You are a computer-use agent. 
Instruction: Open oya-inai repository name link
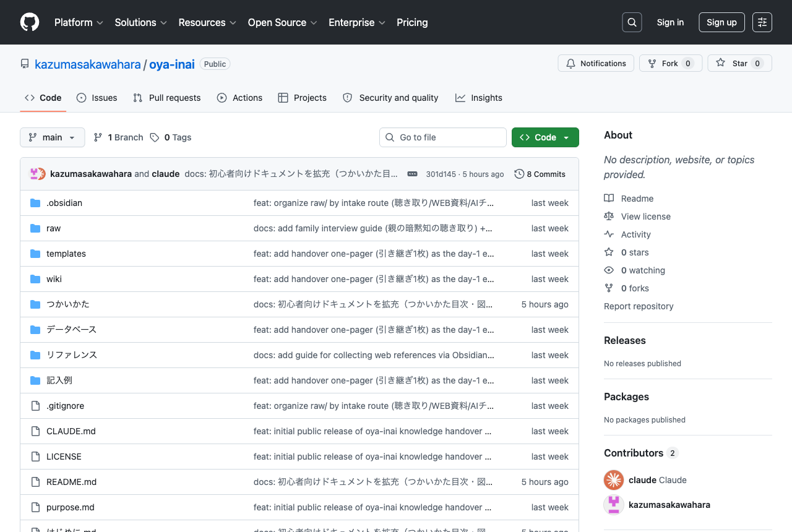(x=172, y=64)
